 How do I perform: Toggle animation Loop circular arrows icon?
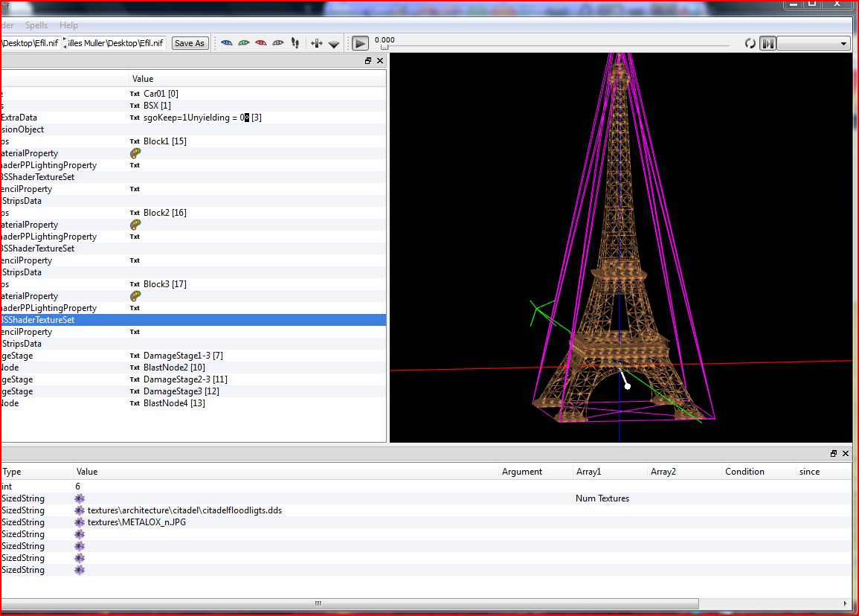click(x=750, y=43)
